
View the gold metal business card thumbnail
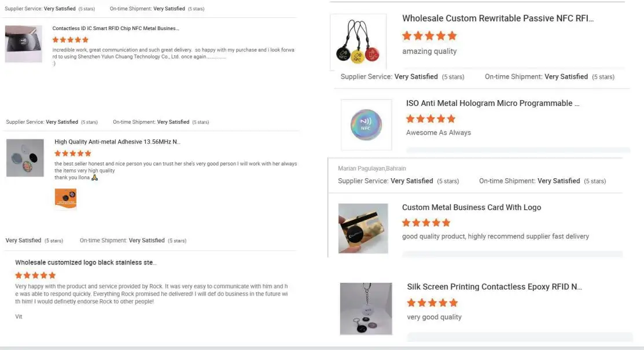point(363,228)
